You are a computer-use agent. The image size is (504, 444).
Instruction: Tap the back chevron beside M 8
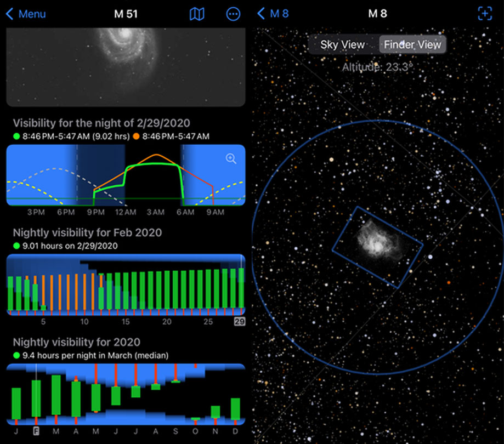(x=261, y=14)
